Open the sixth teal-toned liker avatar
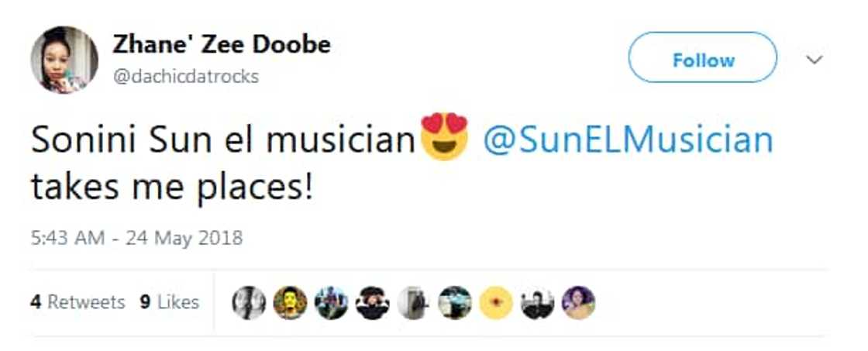Image resolution: width=868 pixels, height=351 pixels. click(455, 303)
